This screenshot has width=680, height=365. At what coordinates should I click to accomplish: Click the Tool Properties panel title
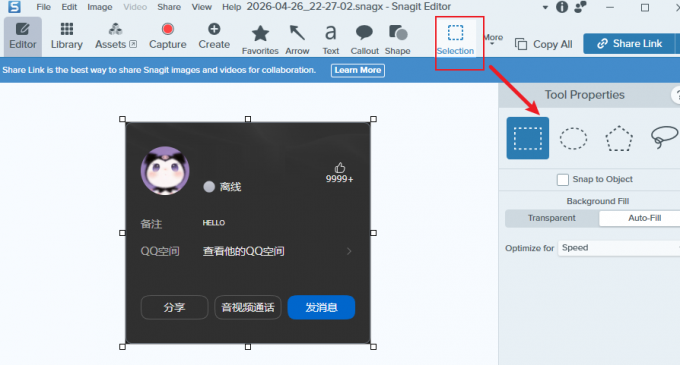585,95
